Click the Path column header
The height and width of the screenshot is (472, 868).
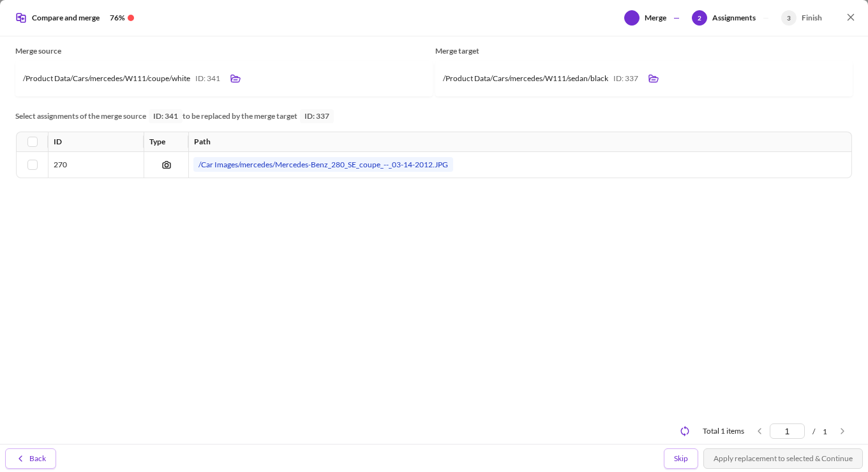(x=520, y=142)
